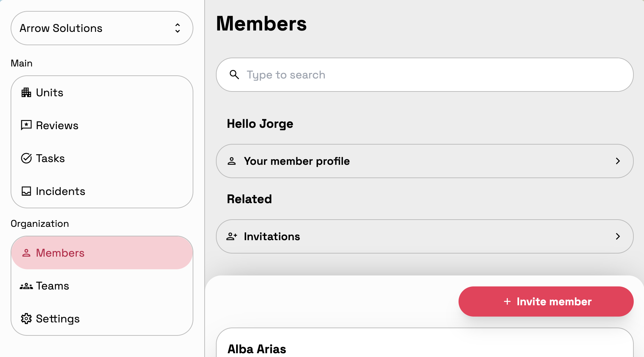Click the Incidents inbox icon
This screenshot has height=357, width=644.
(x=26, y=191)
